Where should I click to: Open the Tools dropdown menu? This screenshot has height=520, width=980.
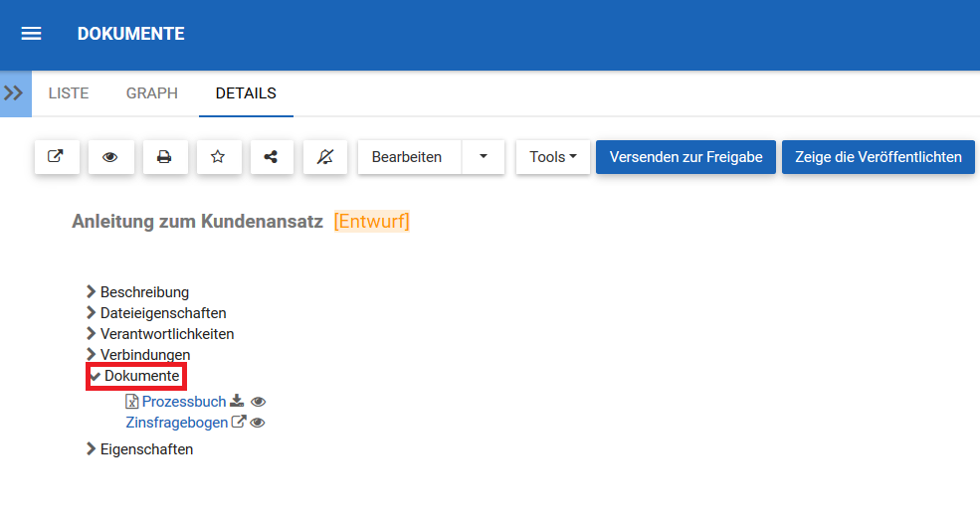tap(553, 157)
